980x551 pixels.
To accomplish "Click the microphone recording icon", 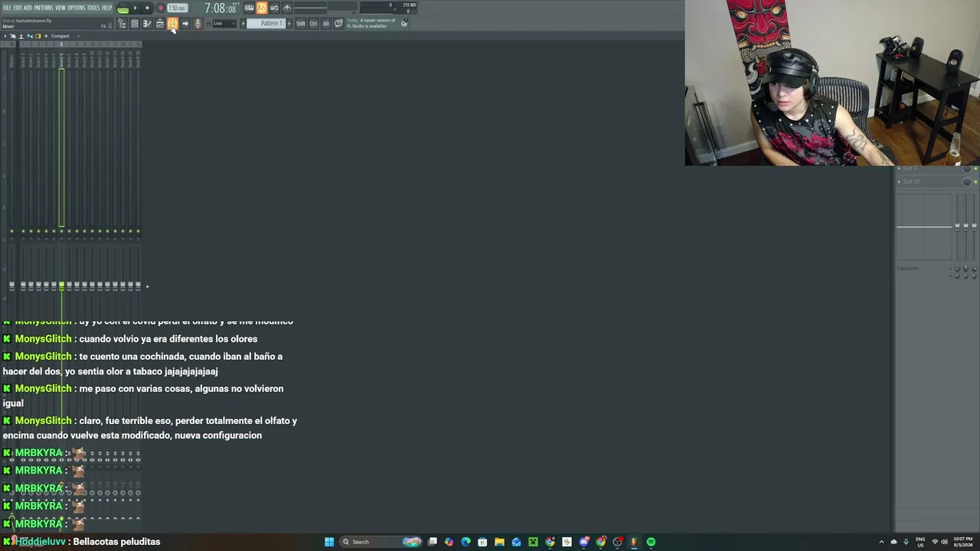I will [198, 24].
